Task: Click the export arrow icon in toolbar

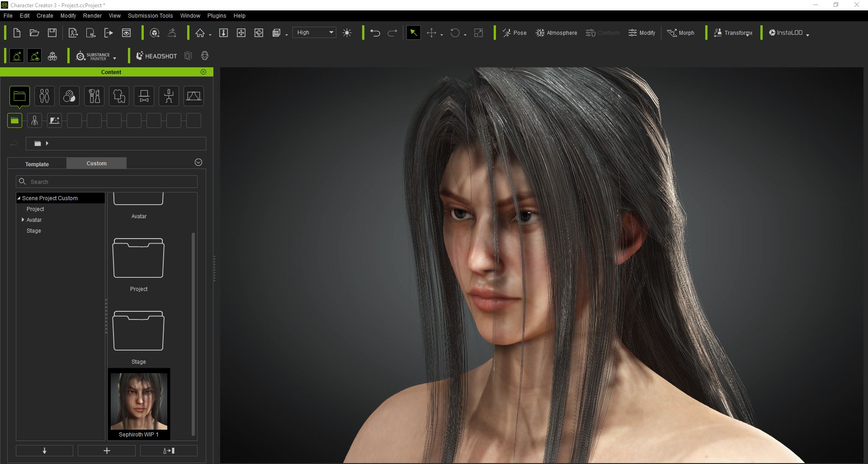Action: (108, 33)
